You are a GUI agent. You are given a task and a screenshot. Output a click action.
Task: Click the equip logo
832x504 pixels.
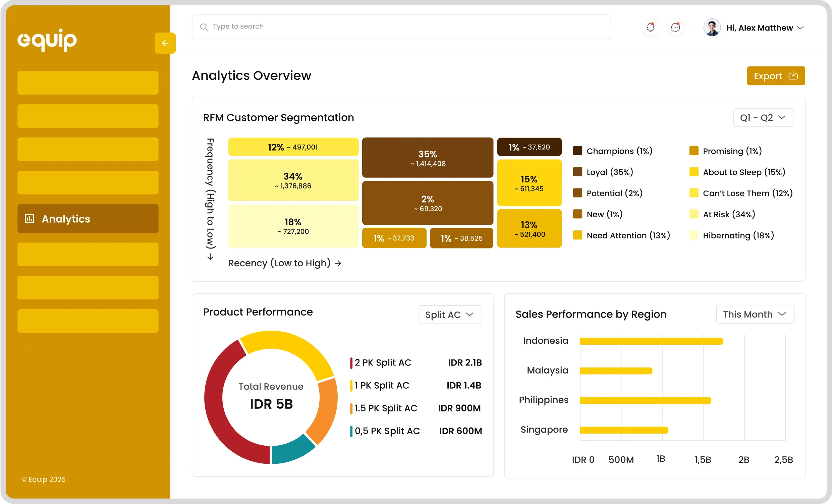click(x=47, y=40)
